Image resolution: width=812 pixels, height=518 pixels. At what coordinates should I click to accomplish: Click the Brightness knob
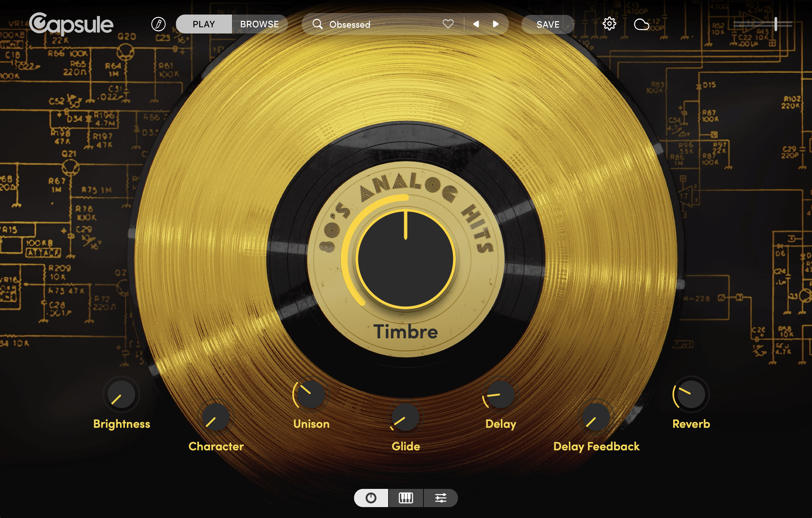click(121, 395)
